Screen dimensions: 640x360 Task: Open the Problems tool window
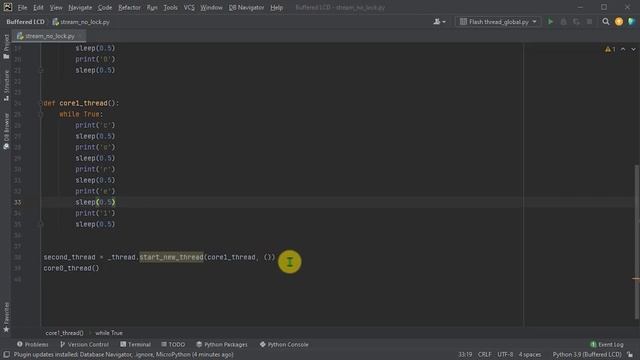pos(33,344)
